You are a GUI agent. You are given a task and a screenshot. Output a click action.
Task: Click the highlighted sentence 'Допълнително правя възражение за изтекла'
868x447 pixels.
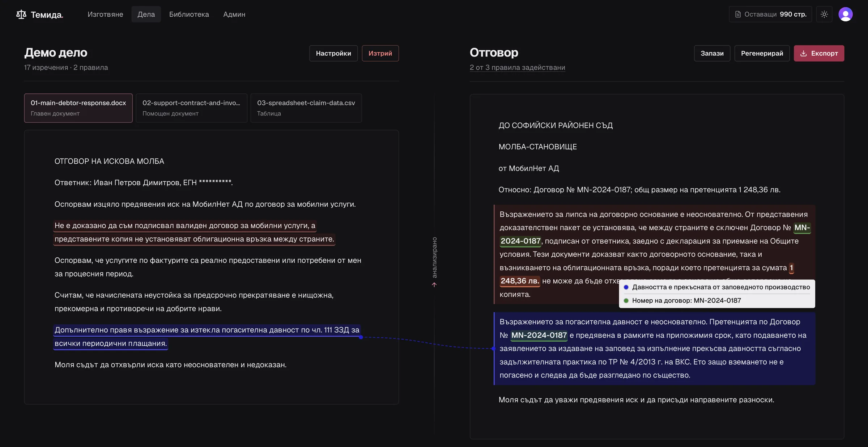(207, 337)
